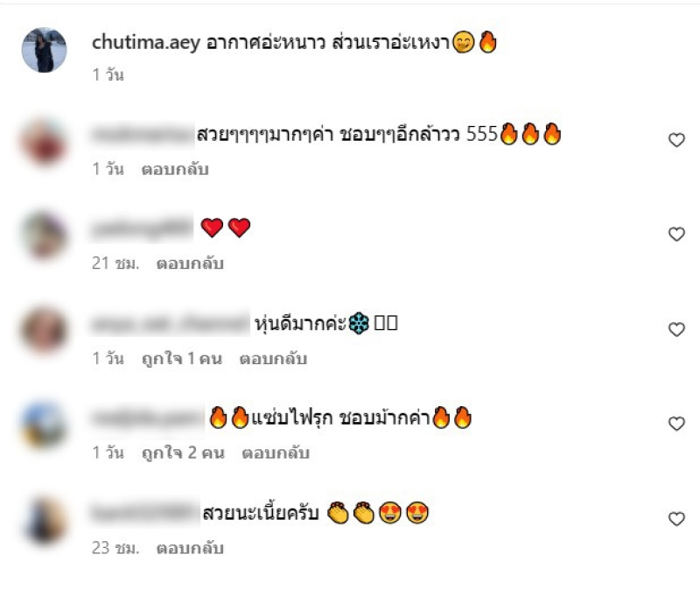Like the two red hearts comment

pos(676,235)
